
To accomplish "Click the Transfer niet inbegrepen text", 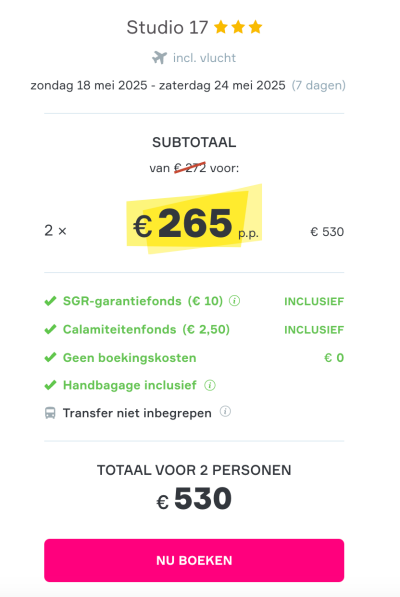I will pos(137,413).
